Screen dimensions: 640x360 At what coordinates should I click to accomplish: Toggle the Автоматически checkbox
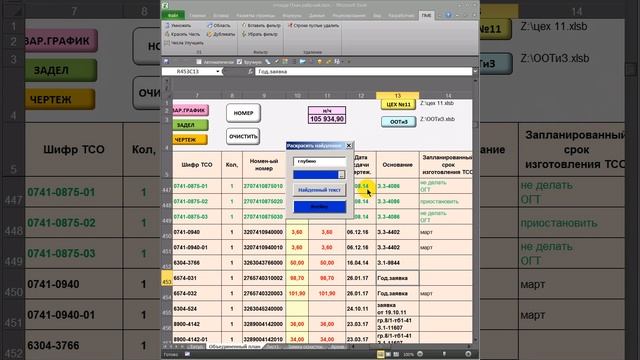pos(199,62)
